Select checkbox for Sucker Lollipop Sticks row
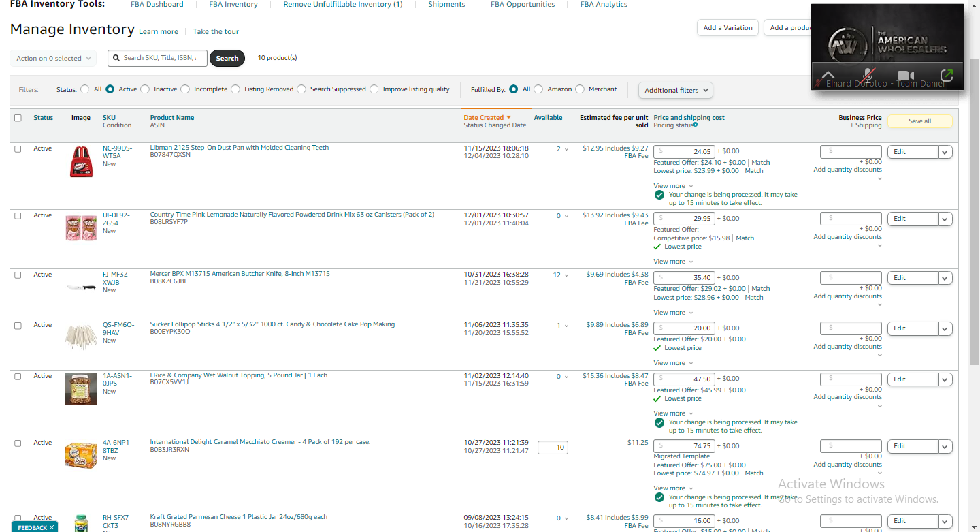 pos(18,325)
